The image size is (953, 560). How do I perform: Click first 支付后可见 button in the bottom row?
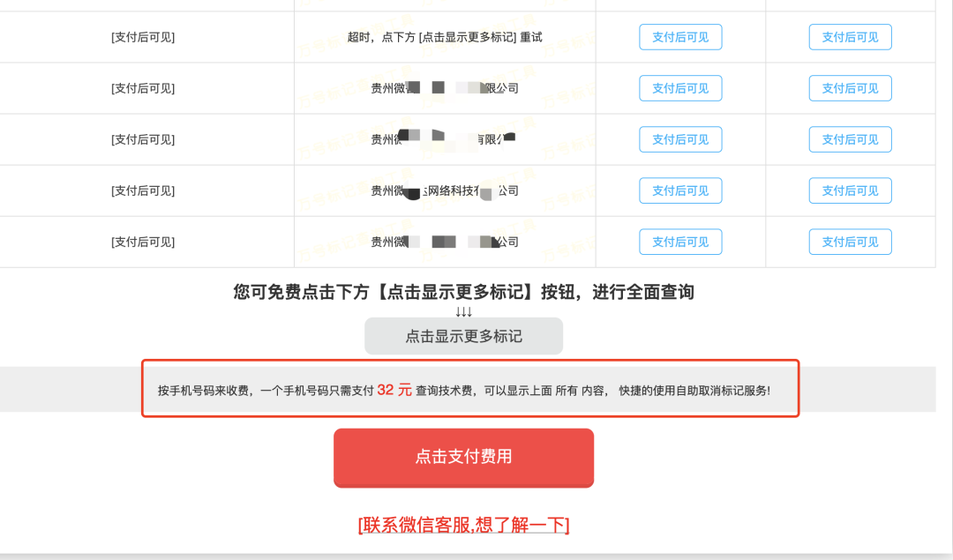point(680,242)
